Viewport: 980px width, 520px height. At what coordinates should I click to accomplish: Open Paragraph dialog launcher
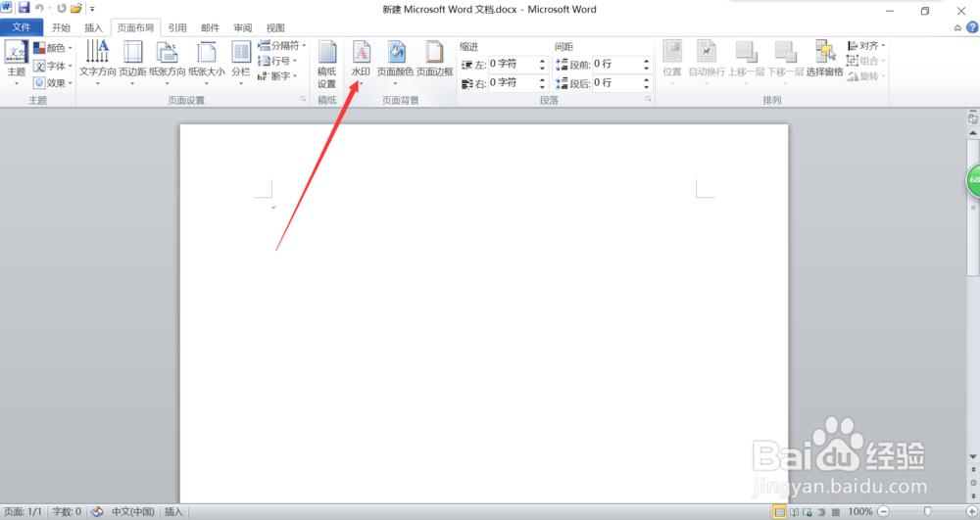pyautogui.click(x=648, y=99)
